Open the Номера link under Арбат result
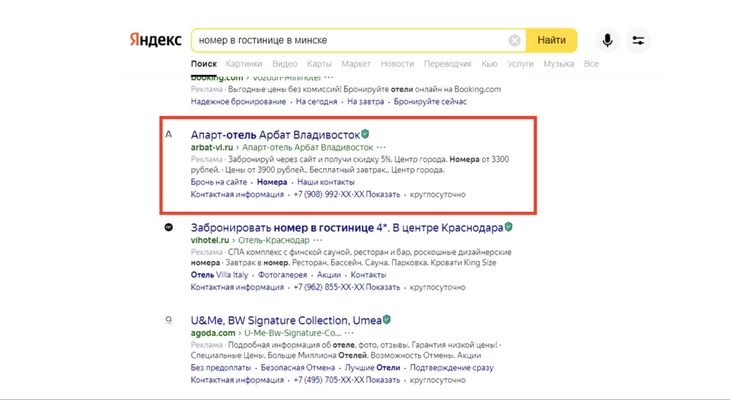Screen dimensions: 730x400 pos(272,182)
